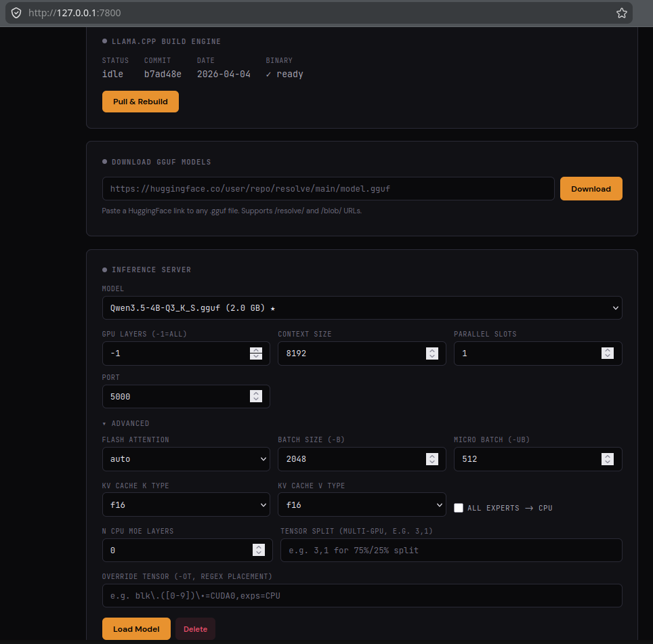The height and width of the screenshot is (644, 653).
Task: Click the Llama.cpp Build Engine heading
Action: click(x=166, y=41)
